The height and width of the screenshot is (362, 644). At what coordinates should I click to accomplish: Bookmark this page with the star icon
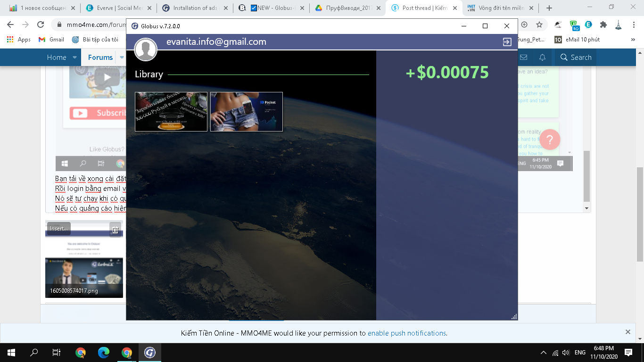click(539, 25)
